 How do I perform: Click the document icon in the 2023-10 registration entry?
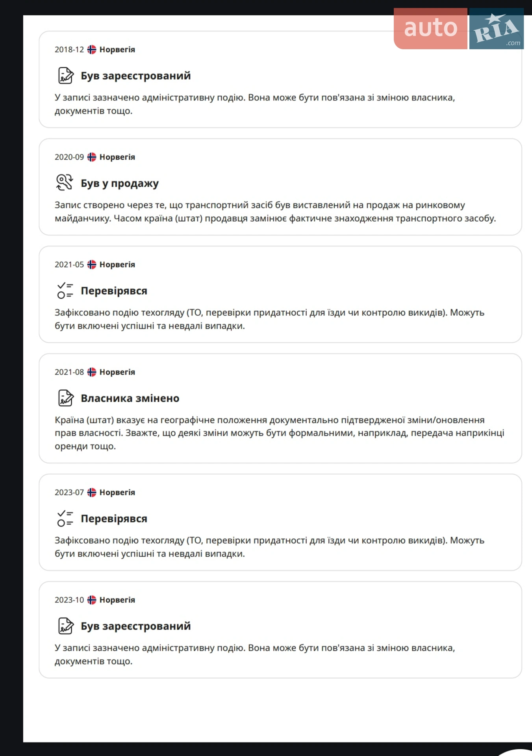pos(65,626)
